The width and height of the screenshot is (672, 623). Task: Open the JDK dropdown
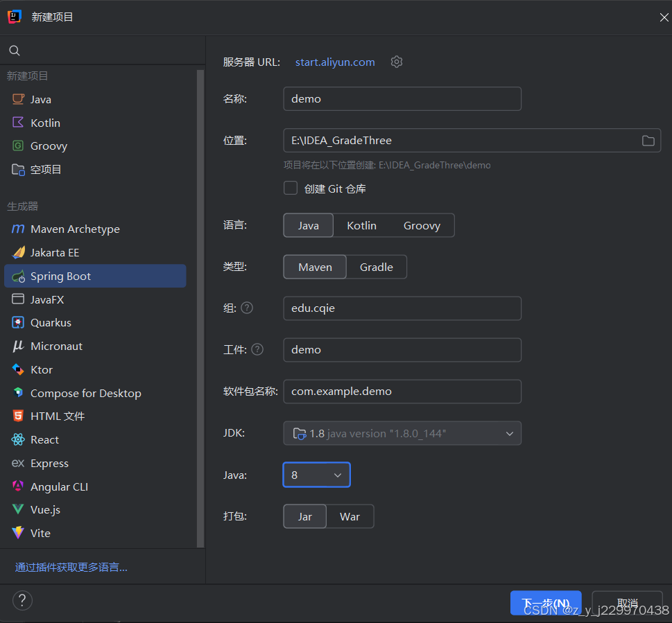402,432
